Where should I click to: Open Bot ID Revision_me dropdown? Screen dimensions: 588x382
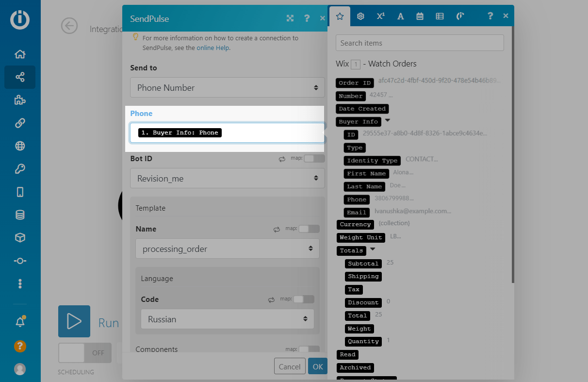(x=228, y=179)
